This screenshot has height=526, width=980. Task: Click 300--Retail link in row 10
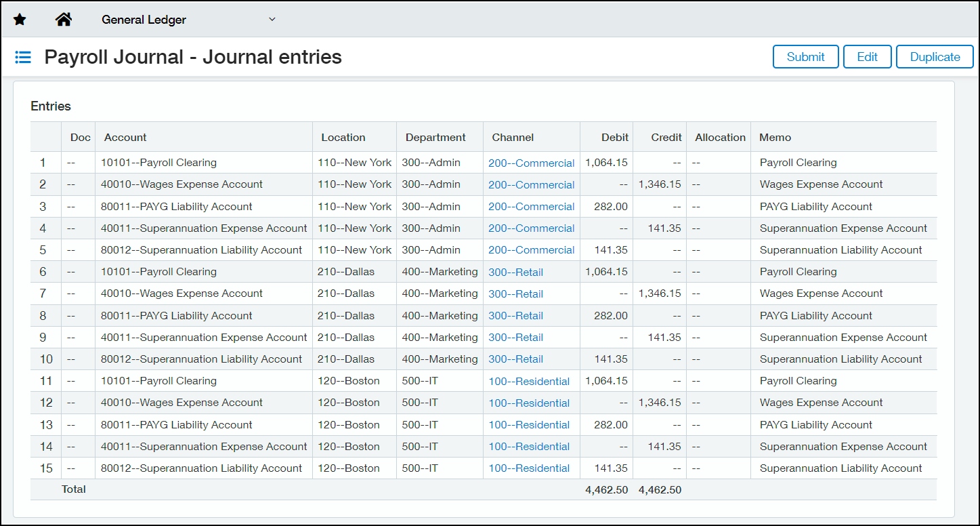pos(515,359)
